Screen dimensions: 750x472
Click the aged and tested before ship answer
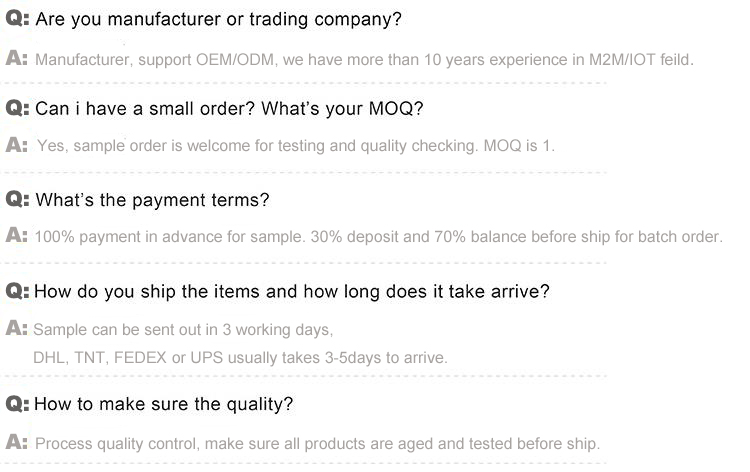(x=318, y=444)
